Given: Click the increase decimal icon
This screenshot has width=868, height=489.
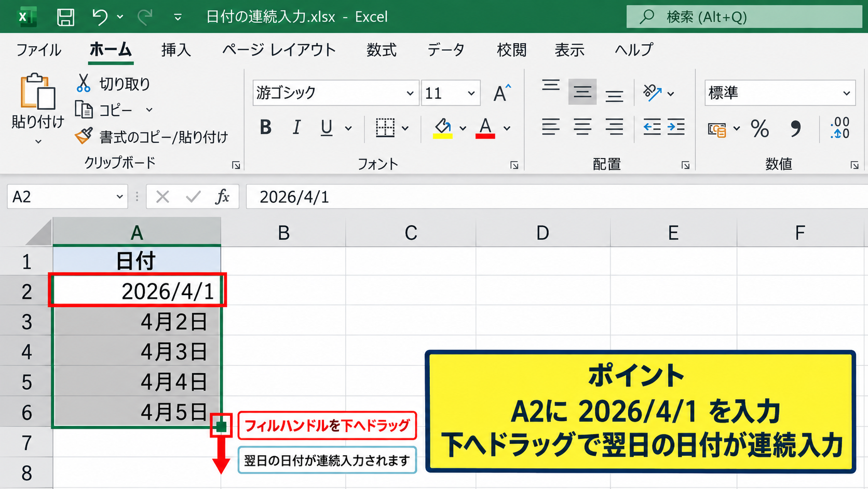Looking at the screenshot, I should coord(840,128).
